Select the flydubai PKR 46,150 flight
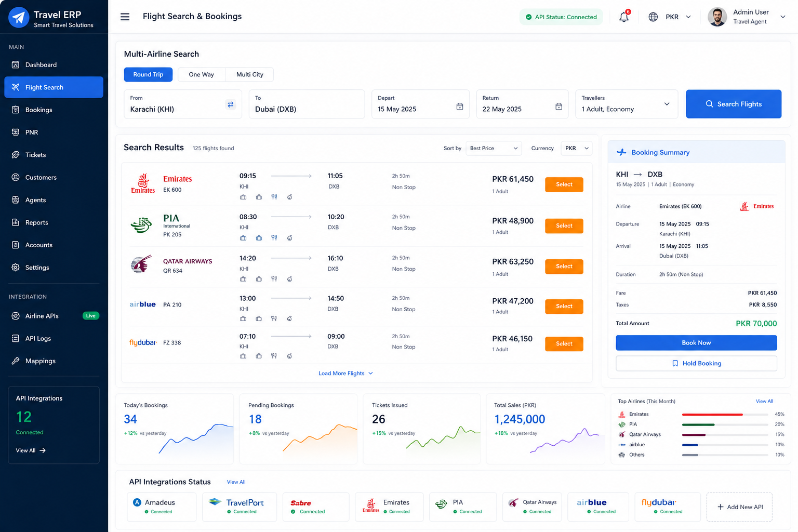798x532 pixels. [564, 344]
